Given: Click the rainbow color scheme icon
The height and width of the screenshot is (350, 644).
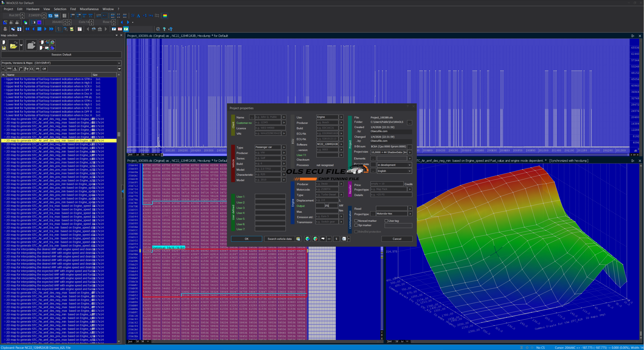Looking at the screenshot, I should 165,16.
